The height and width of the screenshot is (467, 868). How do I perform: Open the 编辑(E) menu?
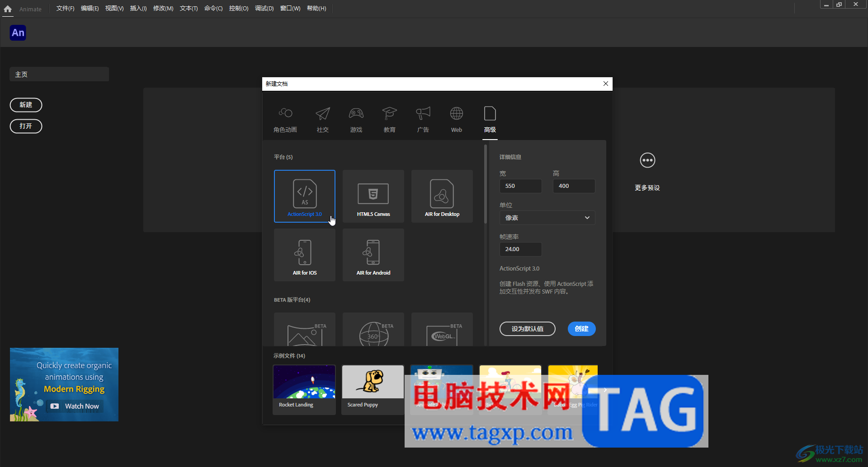[90, 9]
